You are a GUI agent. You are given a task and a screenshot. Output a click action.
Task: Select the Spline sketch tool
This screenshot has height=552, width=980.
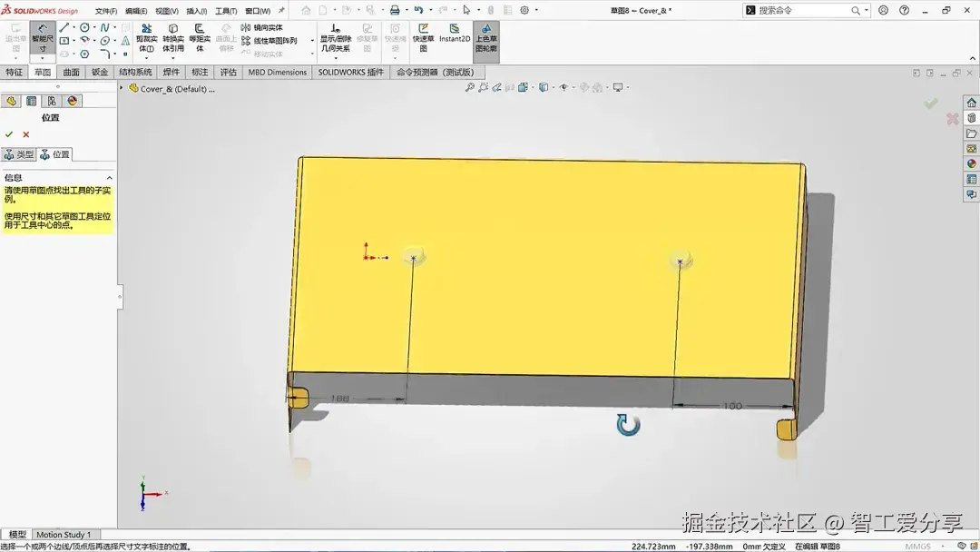pyautogui.click(x=105, y=27)
